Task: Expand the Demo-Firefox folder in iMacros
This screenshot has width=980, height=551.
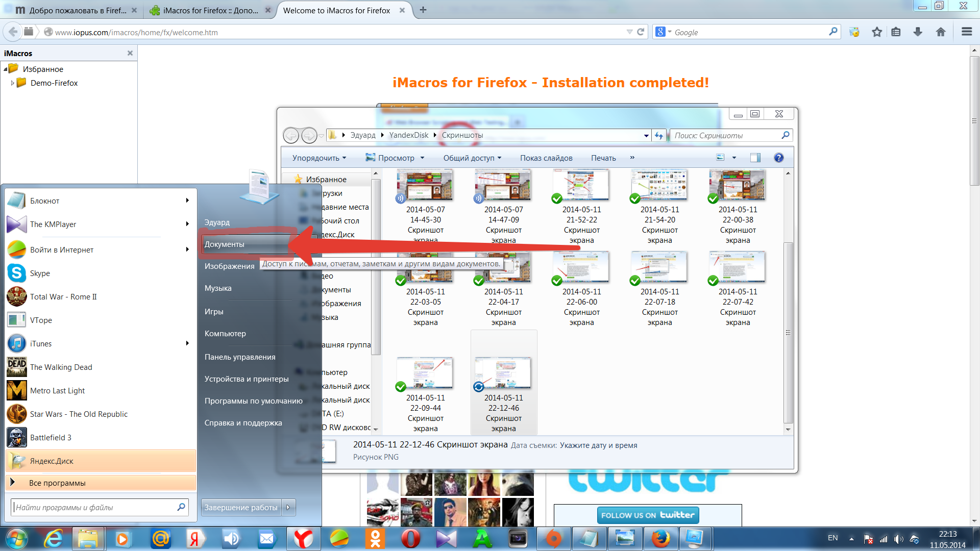Action: click(x=13, y=83)
